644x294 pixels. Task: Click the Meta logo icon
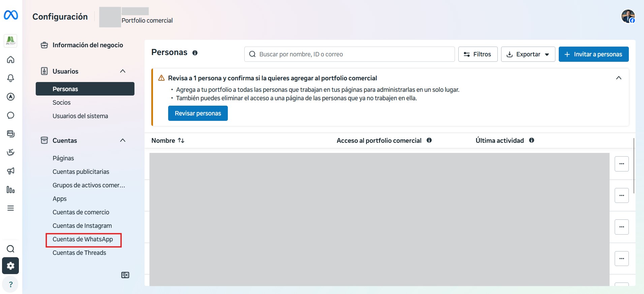pos(11,15)
